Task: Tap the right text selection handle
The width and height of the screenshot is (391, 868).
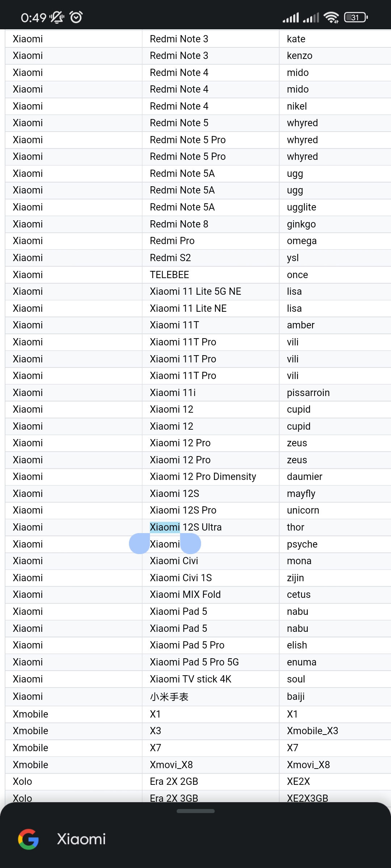Action: pos(190,543)
